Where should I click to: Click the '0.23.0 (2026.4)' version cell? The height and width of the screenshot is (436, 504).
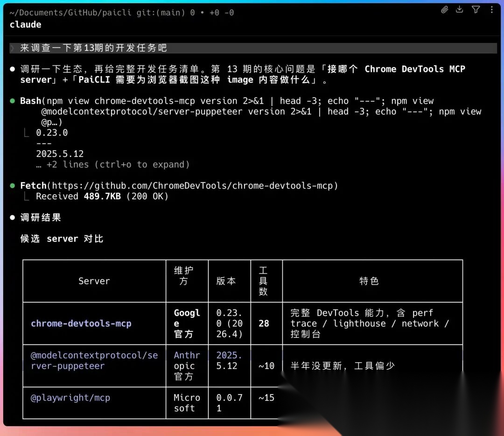point(229,323)
